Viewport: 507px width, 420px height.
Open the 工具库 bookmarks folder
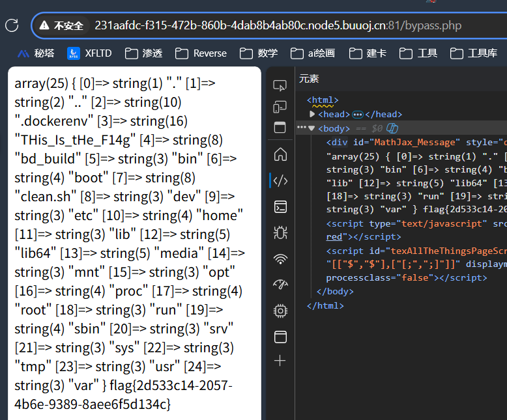pos(474,53)
